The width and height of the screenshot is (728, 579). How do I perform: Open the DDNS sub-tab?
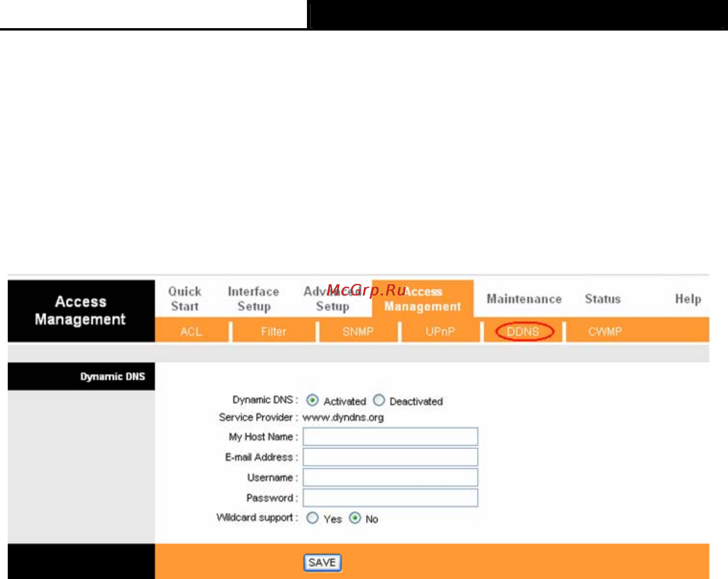click(523, 332)
